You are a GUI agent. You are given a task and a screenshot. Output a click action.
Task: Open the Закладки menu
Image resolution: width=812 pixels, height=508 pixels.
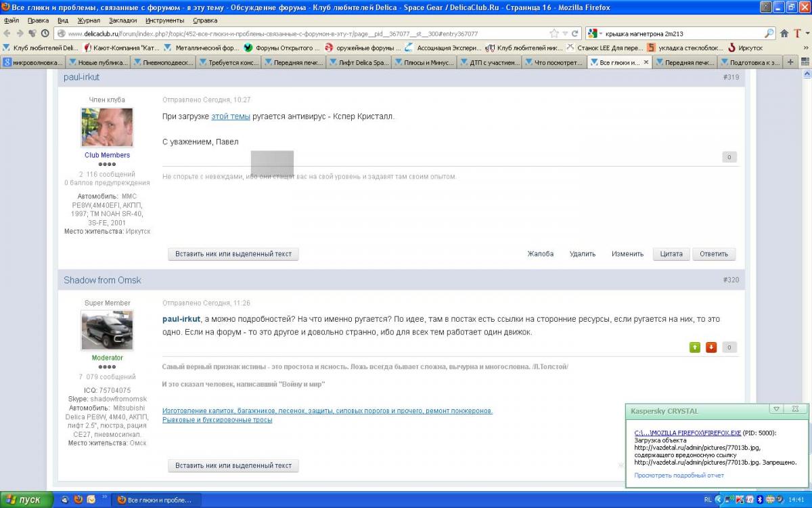click(x=122, y=20)
